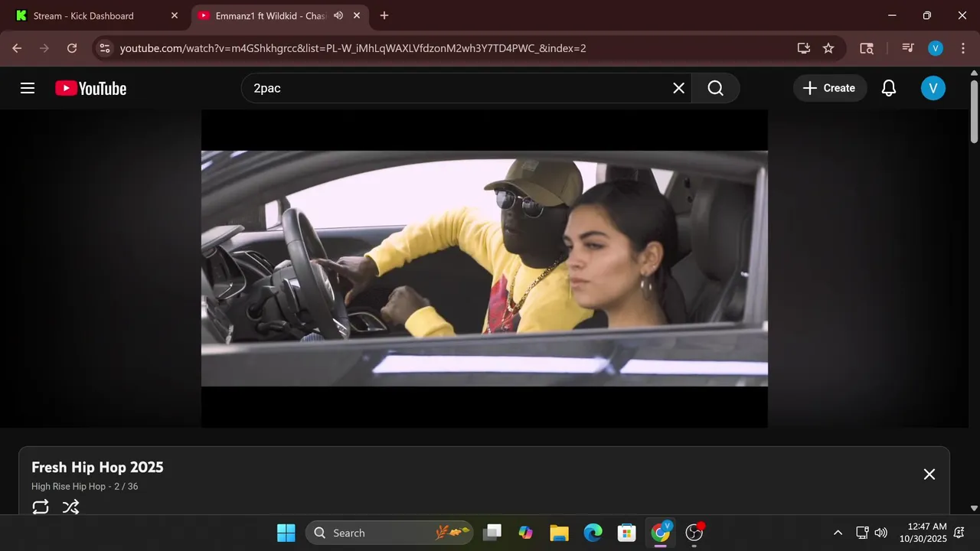
Task: Open the High Rise Hip Hop channel link
Action: point(68,487)
